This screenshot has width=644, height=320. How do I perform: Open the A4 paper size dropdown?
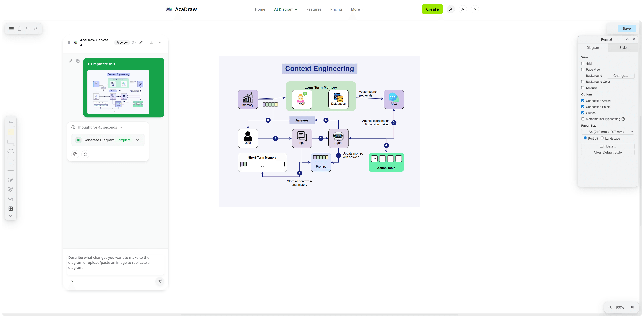click(608, 132)
